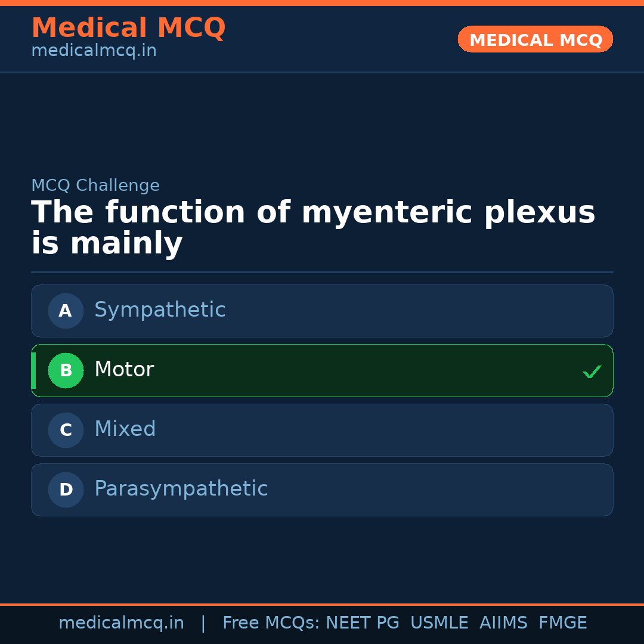Screen dimensions: 644x644
Task: Collapse the answer options list
Action: 322,400
